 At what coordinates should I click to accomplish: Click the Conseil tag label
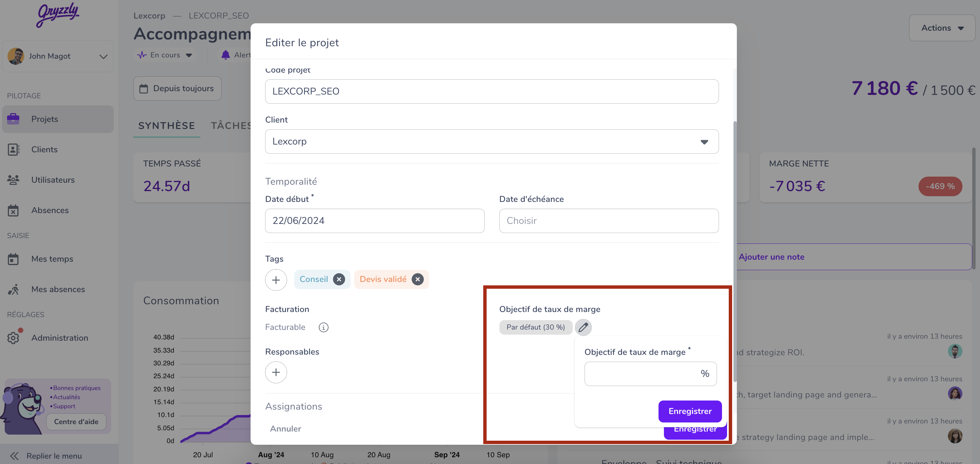coord(313,279)
